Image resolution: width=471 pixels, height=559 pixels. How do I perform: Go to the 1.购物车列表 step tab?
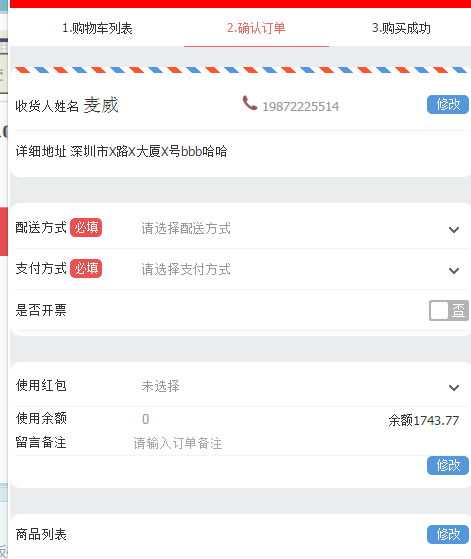97,28
